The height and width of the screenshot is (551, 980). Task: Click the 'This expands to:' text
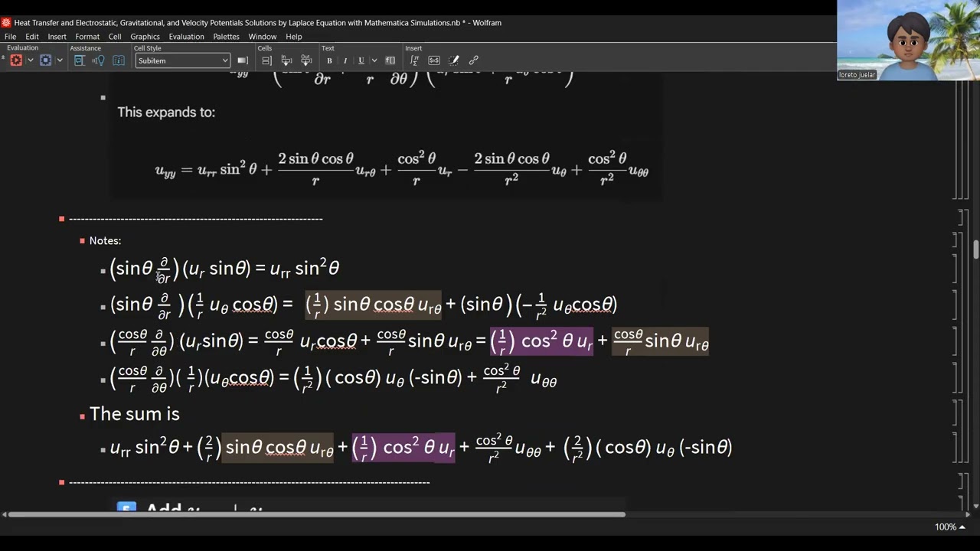click(x=166, y=112)
